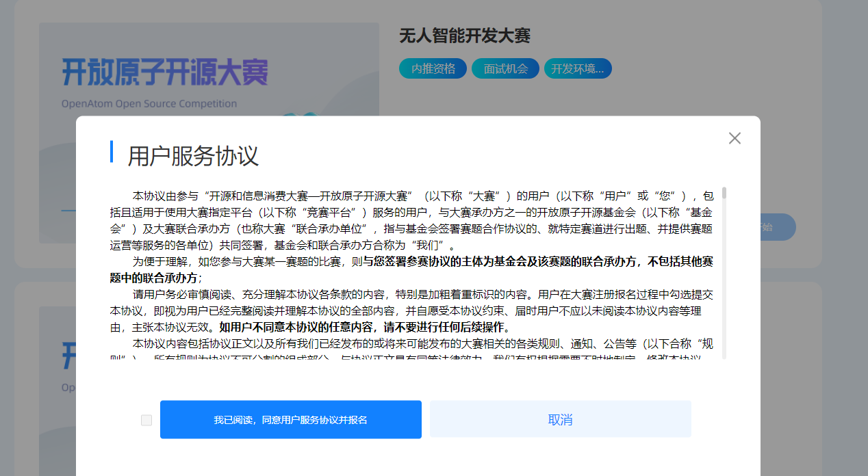Select the 开发环境... tag
This screenshot has height=476, width=868.
[x=578, y=68]
